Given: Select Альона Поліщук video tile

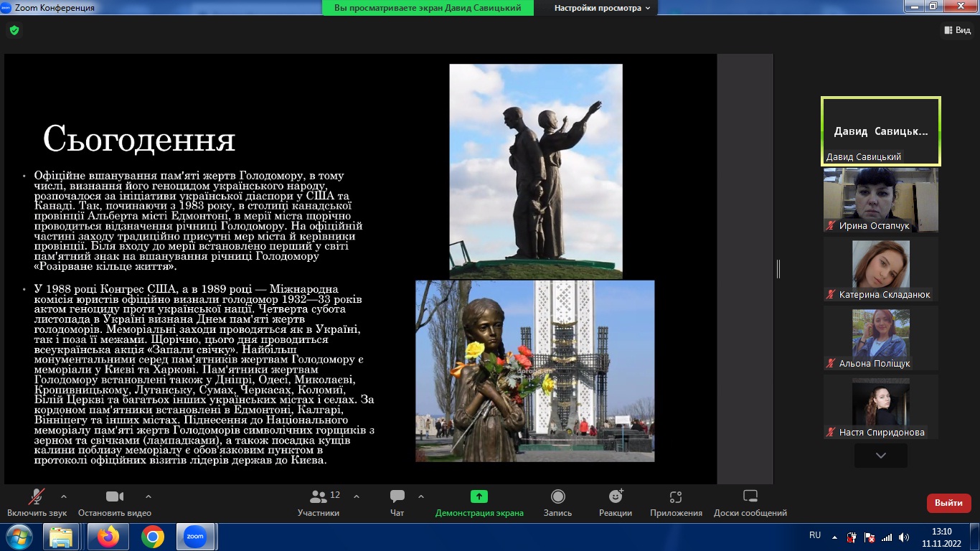Looking at the screenshot, I should [881, 338].
